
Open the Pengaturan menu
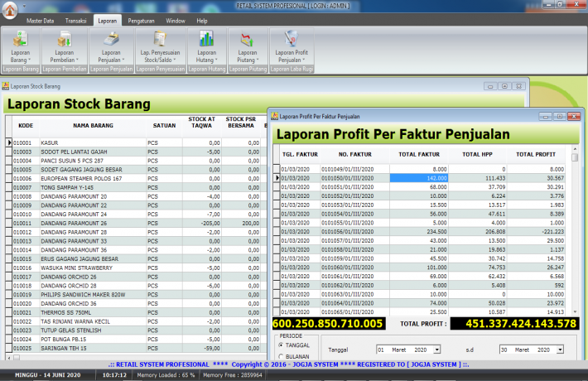[x=141, y=21]
